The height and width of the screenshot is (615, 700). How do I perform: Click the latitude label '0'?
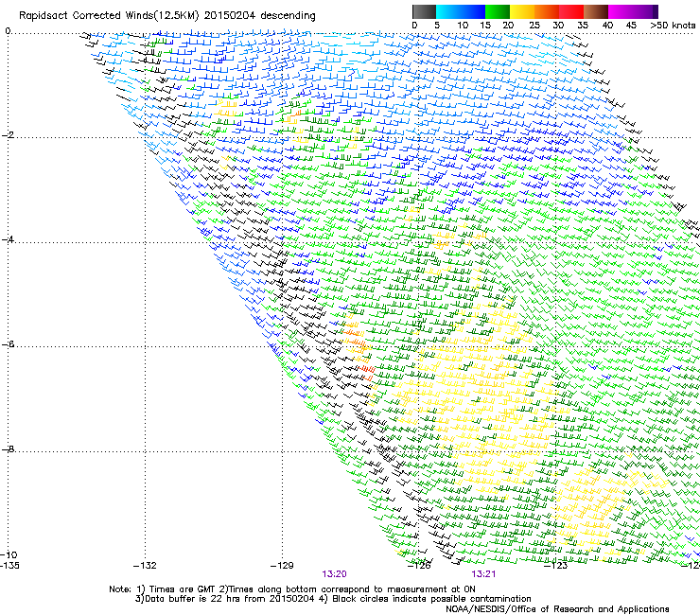pos(8,31)
